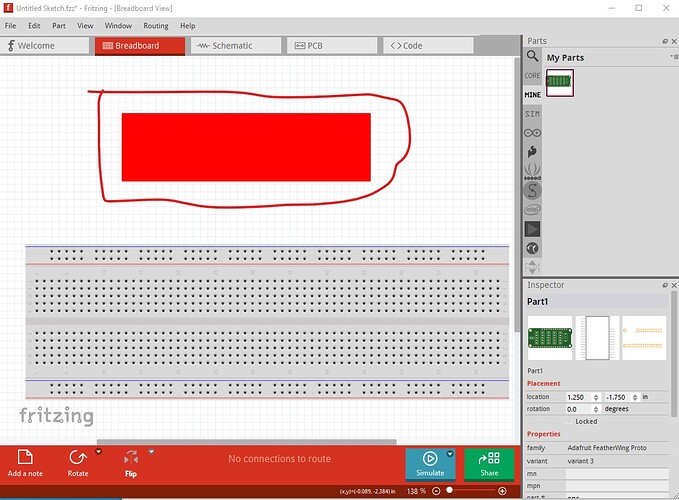Select the green part thumbnail in My Parts
Image resolution: width=679 pixels, height=500 pixels.
point(559,82)
